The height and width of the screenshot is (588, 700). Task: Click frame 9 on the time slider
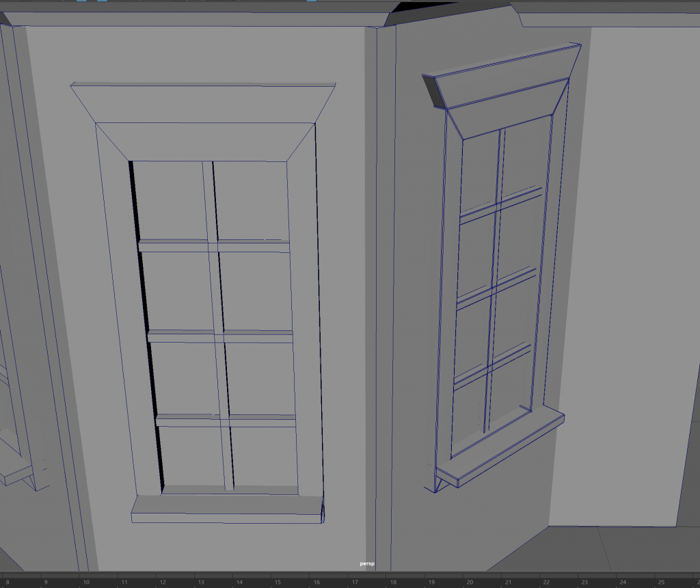pyautogui.click(x=46, y=581)
